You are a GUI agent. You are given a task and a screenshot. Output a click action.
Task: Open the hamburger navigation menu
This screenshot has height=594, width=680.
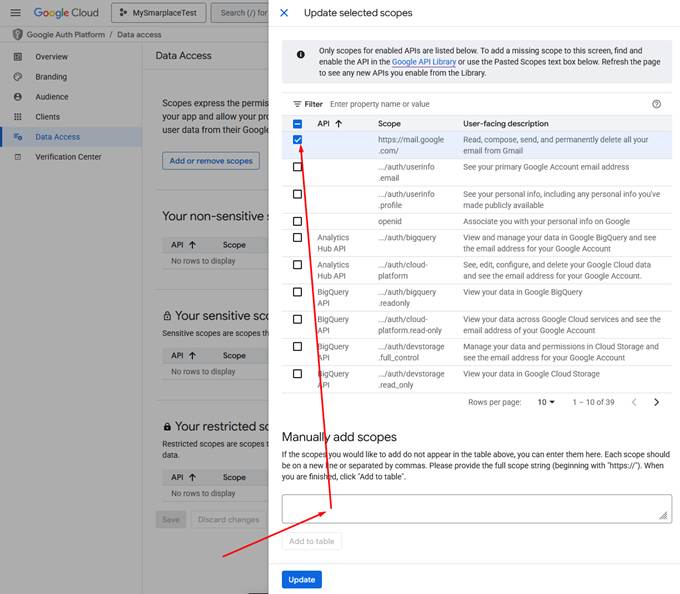pyautogui.click(x=16, y=13)
